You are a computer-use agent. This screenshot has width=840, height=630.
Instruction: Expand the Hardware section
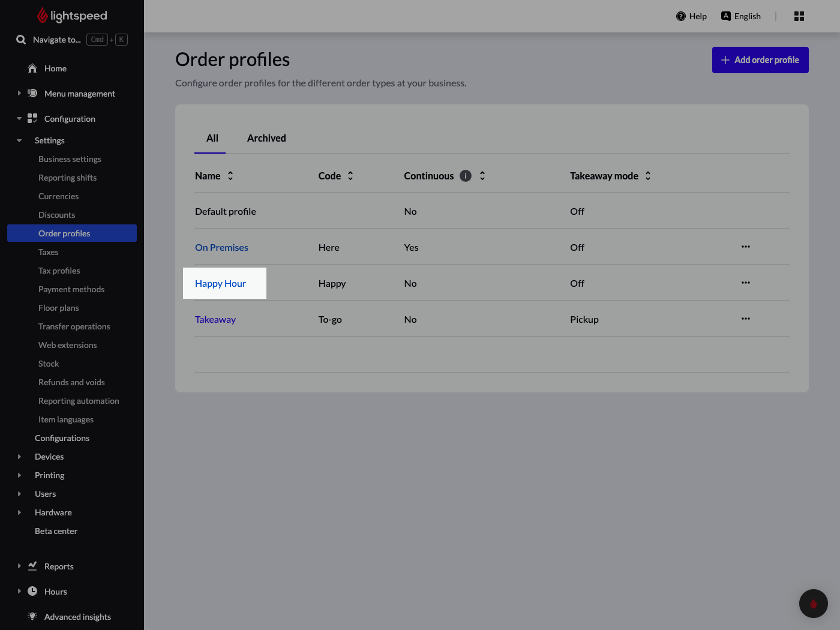tap(19, 512)
